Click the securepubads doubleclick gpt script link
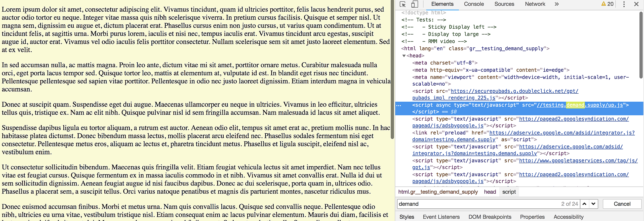The image size is (644, 221). pyautogui.click(x=495, y=94)
